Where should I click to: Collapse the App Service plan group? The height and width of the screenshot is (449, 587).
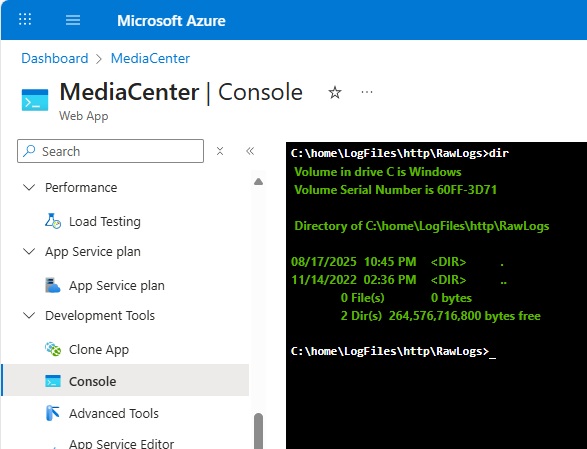coord(29,251)
